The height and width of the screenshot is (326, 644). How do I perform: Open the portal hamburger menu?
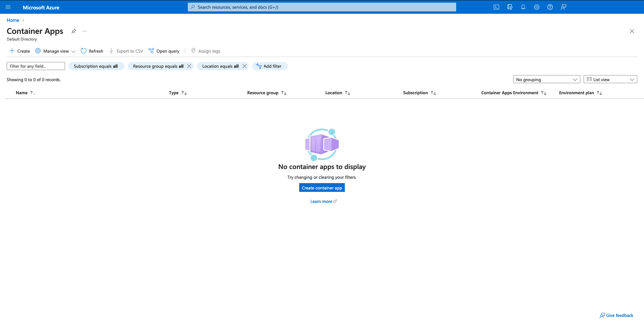click(8, 7)
